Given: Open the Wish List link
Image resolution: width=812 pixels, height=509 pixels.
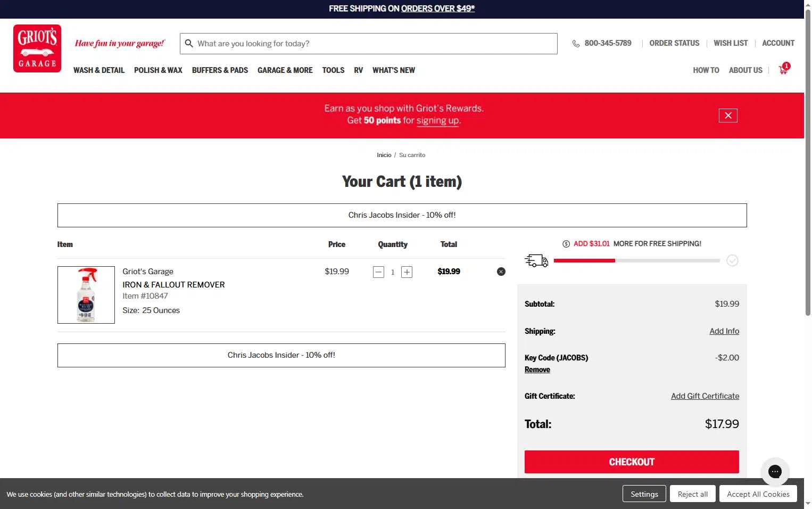Looking at the screenshot, I should point(731,43).
